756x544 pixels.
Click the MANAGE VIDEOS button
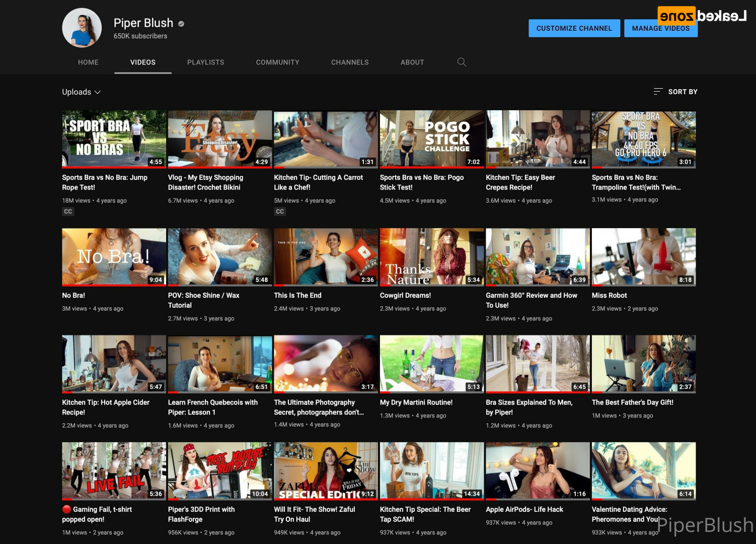pyautogui.click(x=661, y=28)
